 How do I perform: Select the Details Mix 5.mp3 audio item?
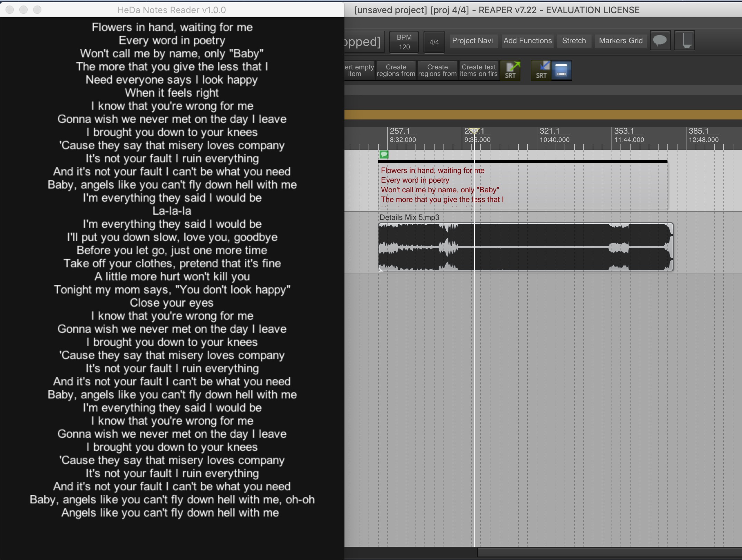526,247
